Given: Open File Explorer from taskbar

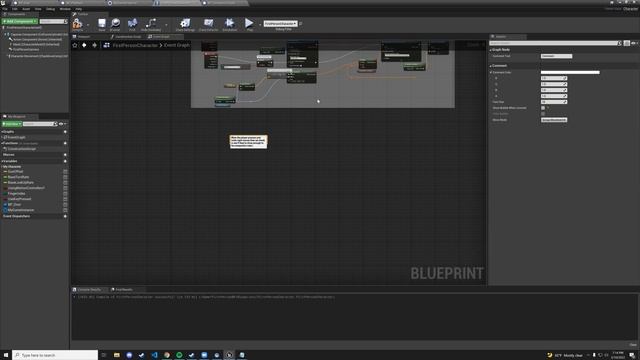Looking at the screenshot, I should pos(117,355).
